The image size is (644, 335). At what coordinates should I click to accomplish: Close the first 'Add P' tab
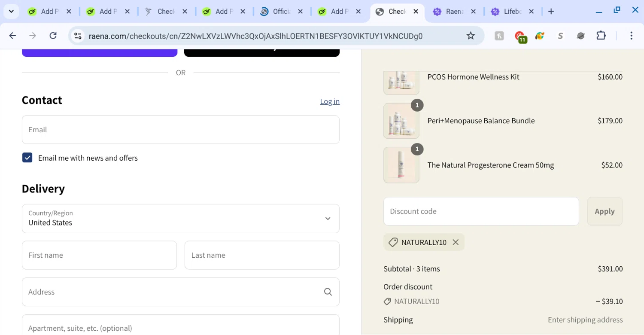69,12
